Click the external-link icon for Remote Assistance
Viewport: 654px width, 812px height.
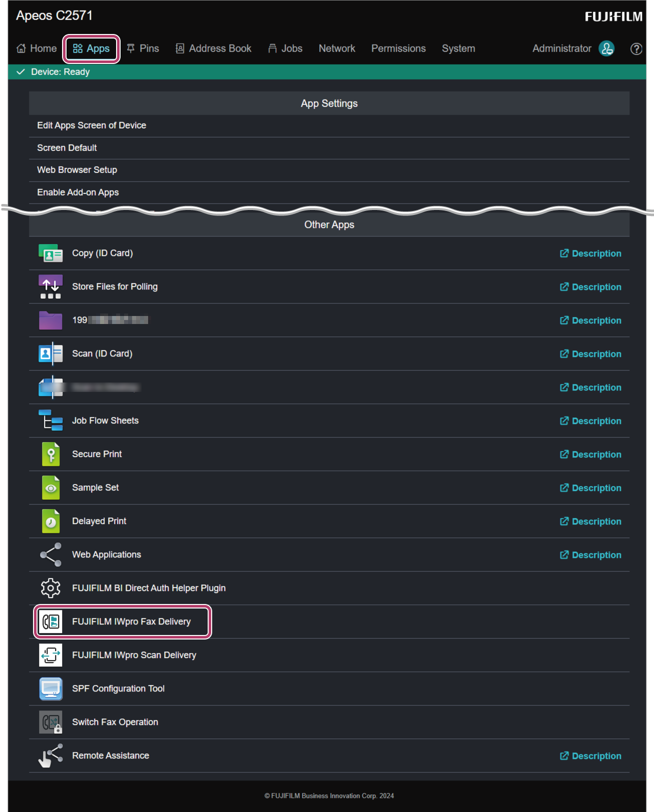pos(564,755)
